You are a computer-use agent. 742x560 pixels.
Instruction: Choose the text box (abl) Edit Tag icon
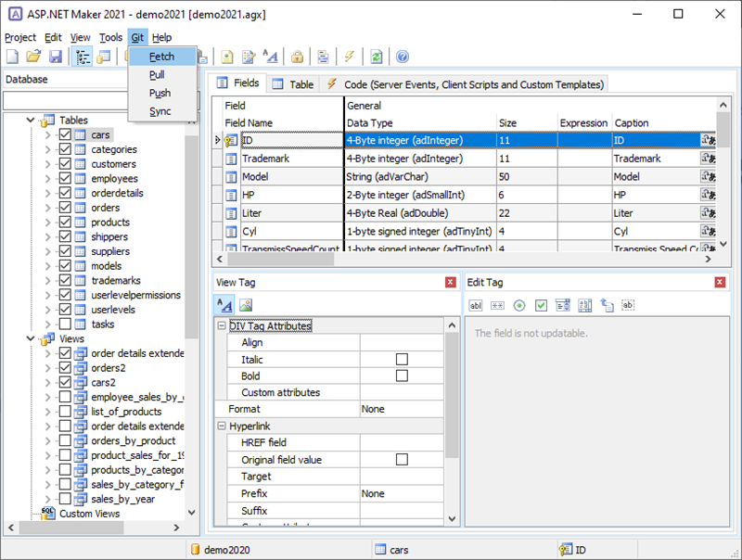click(x=476, y=306)
